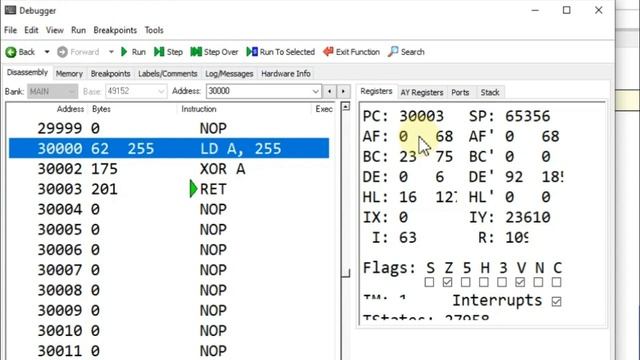The height and width of the screenshot is (360, 640).
Task: Click the Step toolbar label
Action: 175,52
